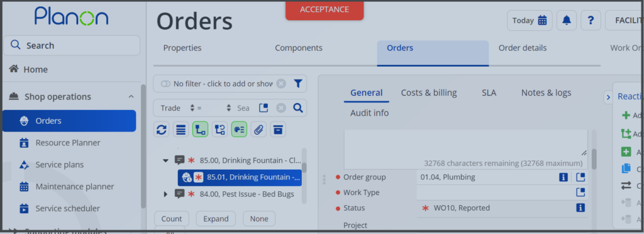This screenshot has width=644, height=234.
Task: Click the search magnifier beside Trade field
Action: [298, 108]
